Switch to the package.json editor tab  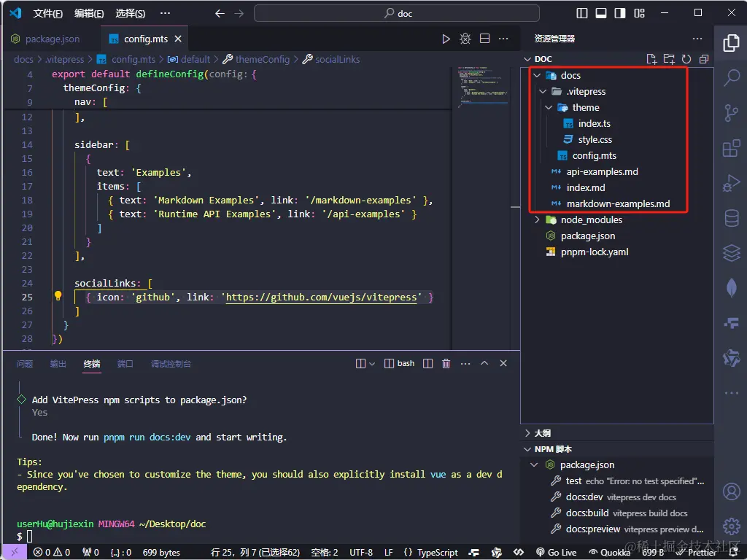pos(52,39)
